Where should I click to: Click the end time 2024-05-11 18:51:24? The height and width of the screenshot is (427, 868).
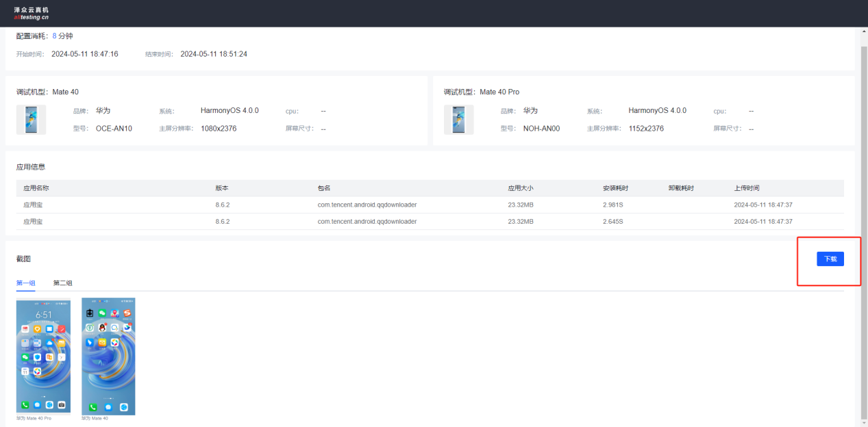click(x=214, y=54)
